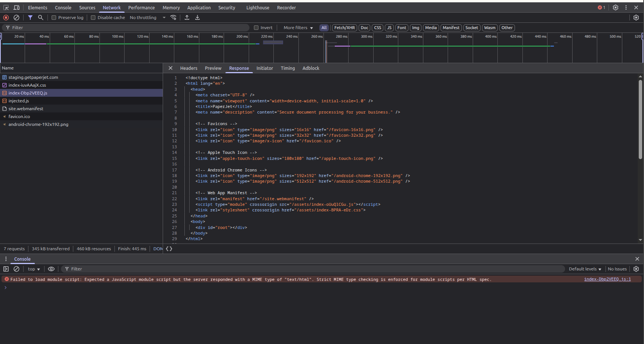Screen dimensions: 644x344
Task: Open Default levels dropdown
Action: (585, 269)
